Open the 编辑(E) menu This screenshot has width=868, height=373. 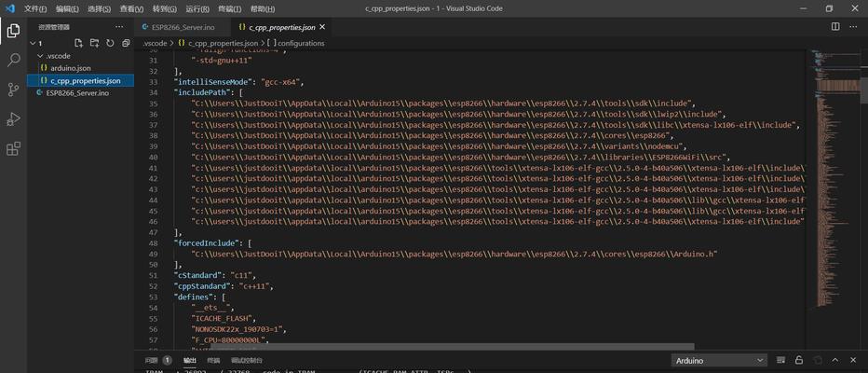pos(67,9)
